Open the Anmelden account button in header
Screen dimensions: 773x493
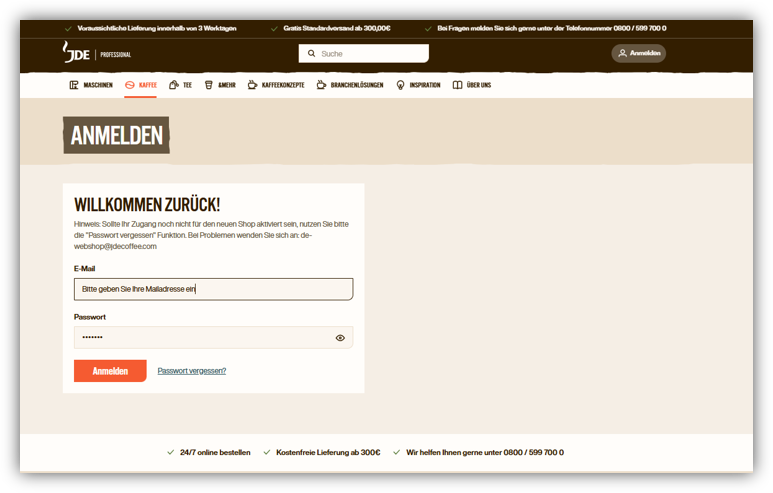(x=638, y=53)
